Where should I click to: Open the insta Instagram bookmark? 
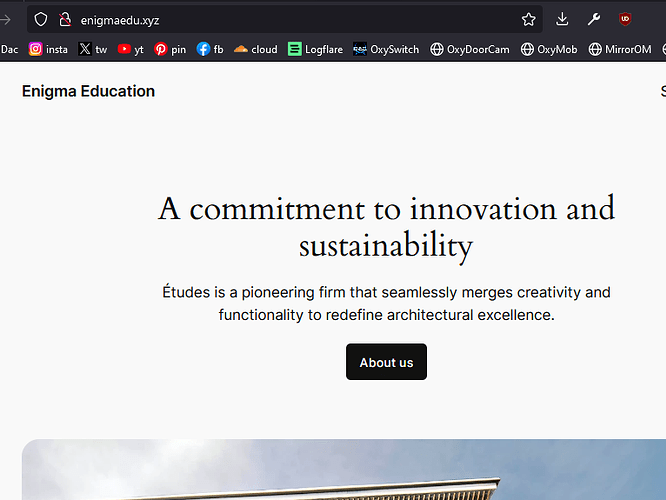pos(48,49)
